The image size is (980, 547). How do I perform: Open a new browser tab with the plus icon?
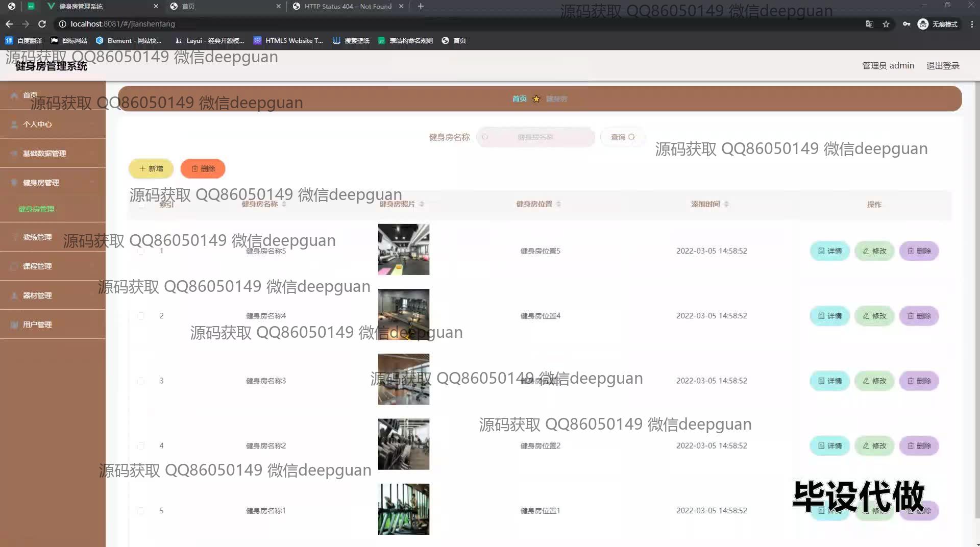point(421,6)
